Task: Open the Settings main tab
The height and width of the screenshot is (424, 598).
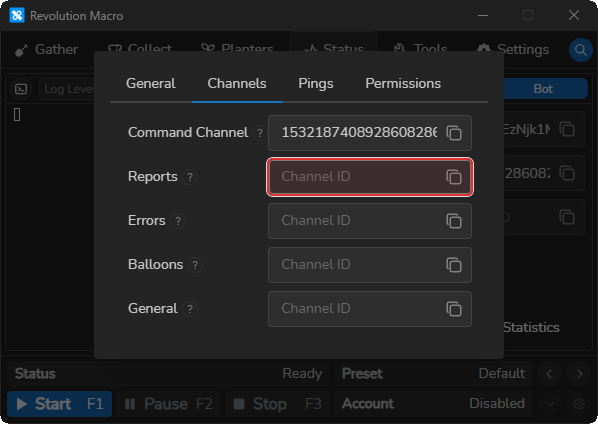Action: click(x=513, y=50)
